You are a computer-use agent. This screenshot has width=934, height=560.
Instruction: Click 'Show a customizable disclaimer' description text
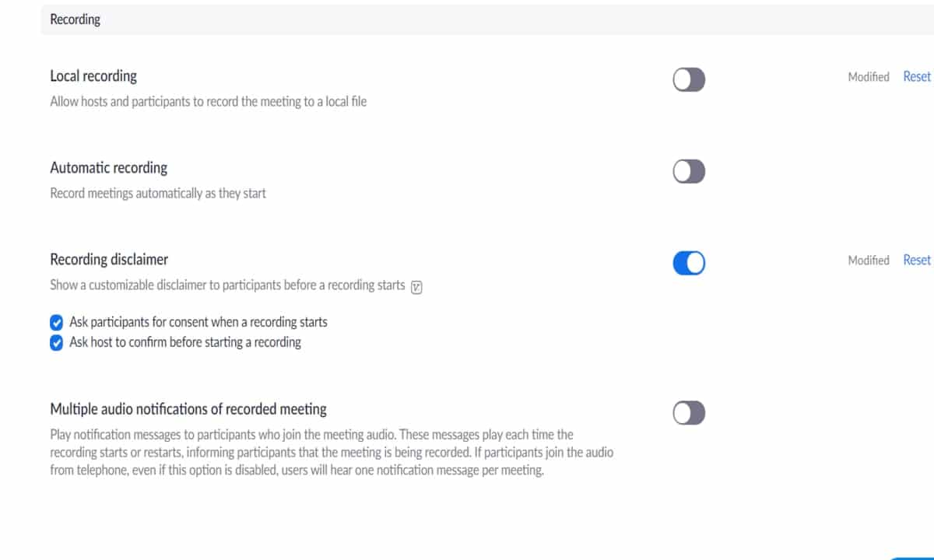227,285
